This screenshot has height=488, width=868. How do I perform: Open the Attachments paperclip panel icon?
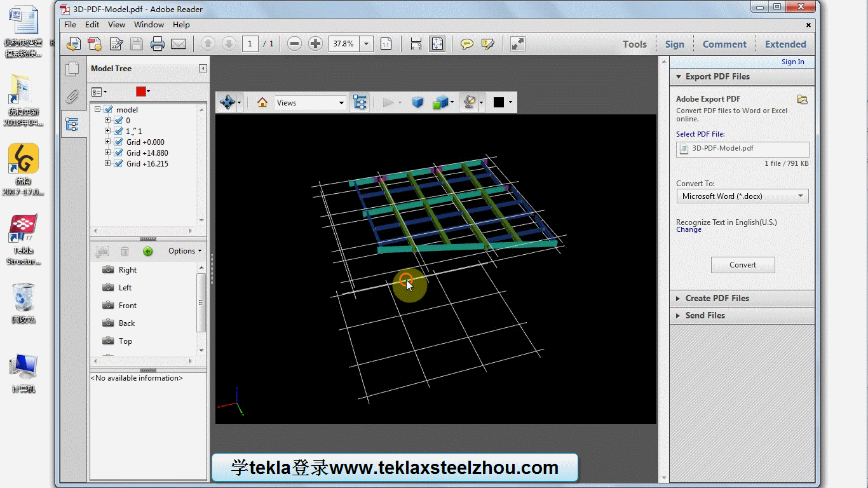point(72,97)
